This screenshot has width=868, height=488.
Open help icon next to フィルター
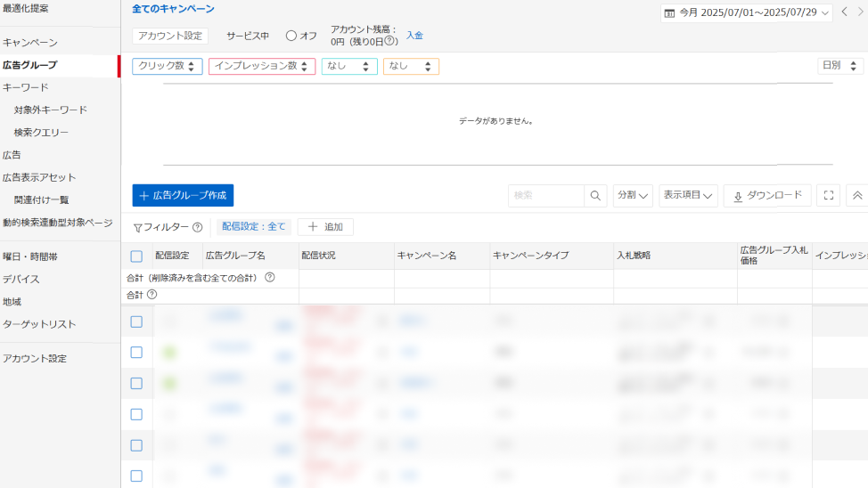pyautogui.click(x=198, y=227)
